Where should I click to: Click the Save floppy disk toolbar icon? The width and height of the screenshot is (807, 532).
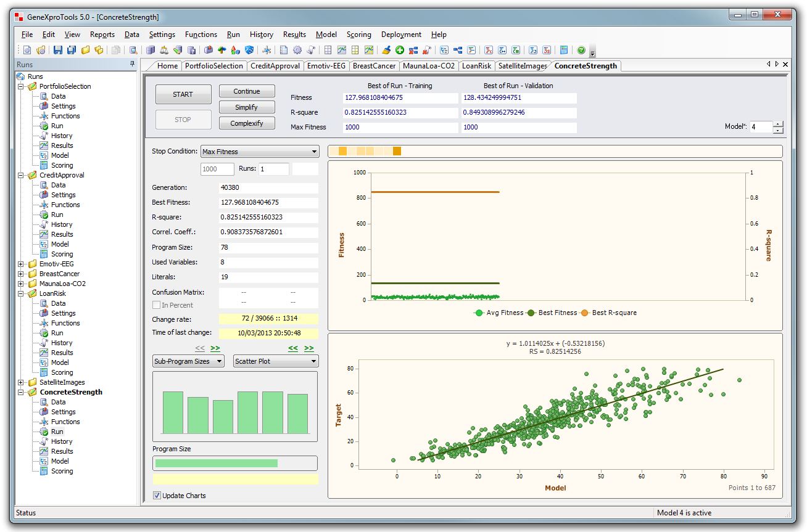(x=57, y=50)
